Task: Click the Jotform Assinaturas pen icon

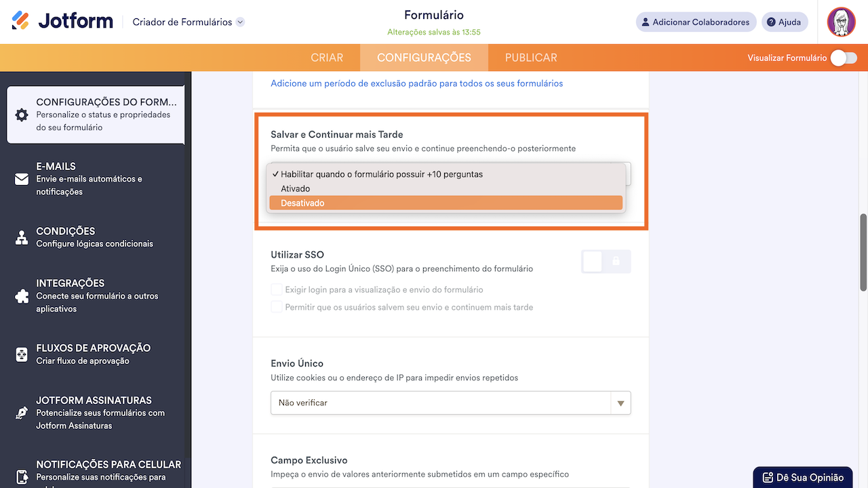Action: 22,413
